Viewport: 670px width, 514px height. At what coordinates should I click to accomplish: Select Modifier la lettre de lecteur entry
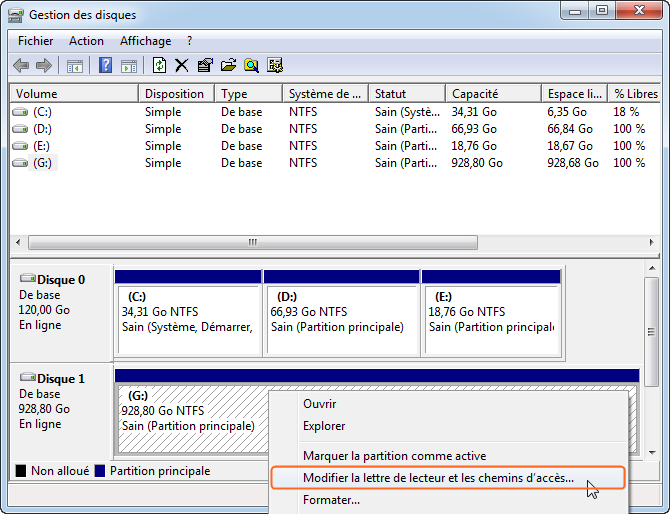[448, 478]
